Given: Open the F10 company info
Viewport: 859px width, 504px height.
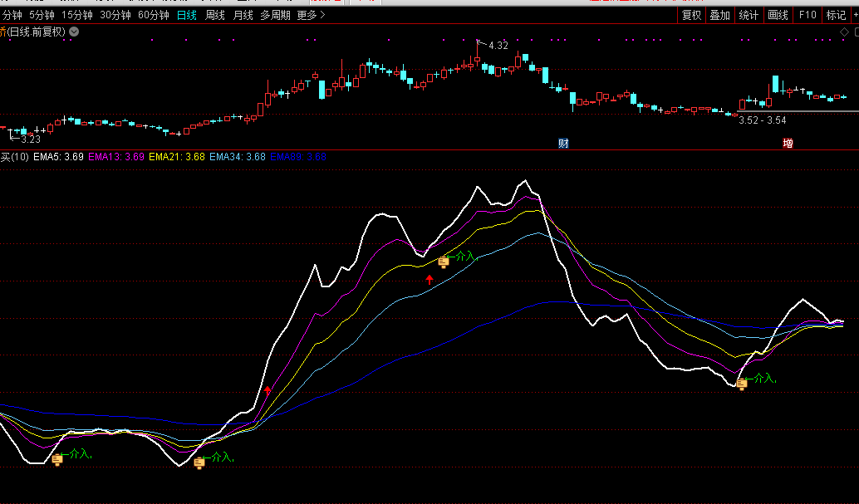Looking at the screenshot, I should (807, 15).
